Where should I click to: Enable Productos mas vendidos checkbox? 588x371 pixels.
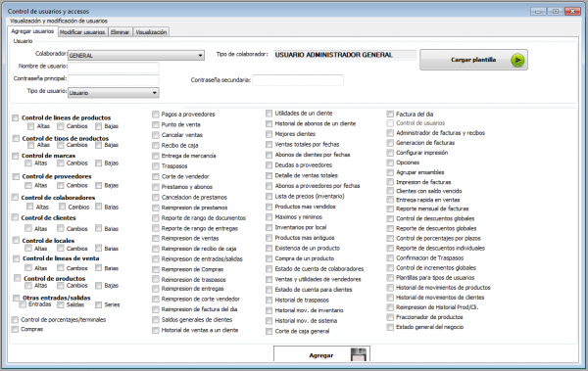coord(269,207)
